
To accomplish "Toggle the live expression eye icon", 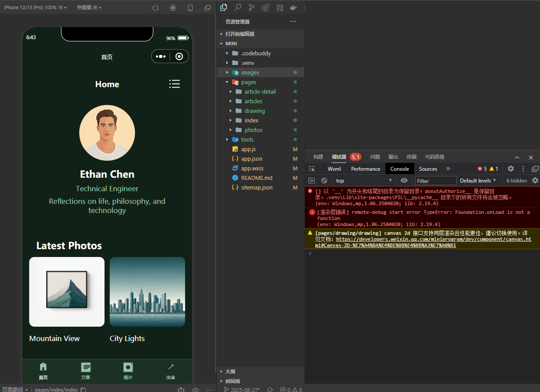I will tap(404, 180).
